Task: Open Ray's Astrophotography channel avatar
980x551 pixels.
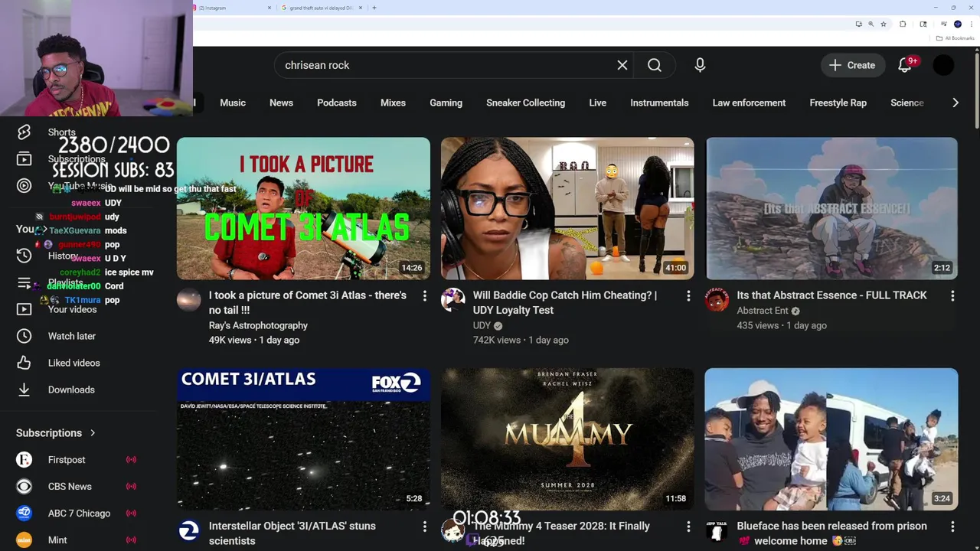Action: click(189, 300)
